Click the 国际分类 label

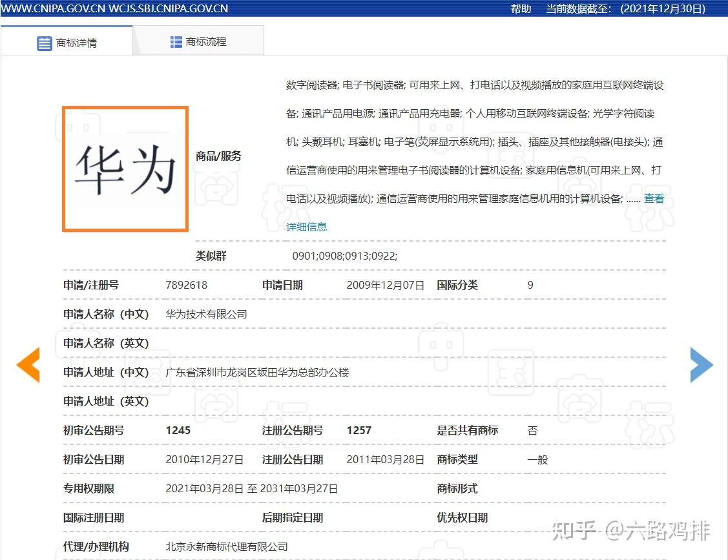457,285
